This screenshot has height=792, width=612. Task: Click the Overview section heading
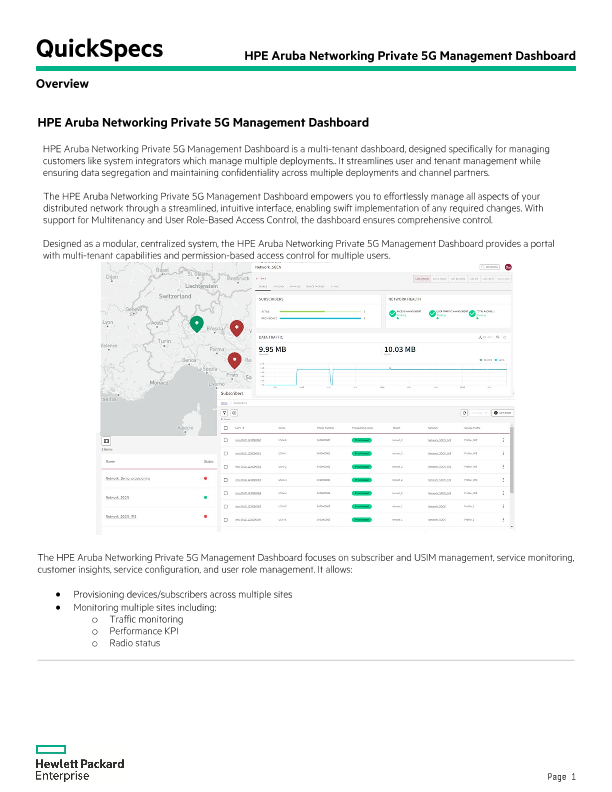62,84
